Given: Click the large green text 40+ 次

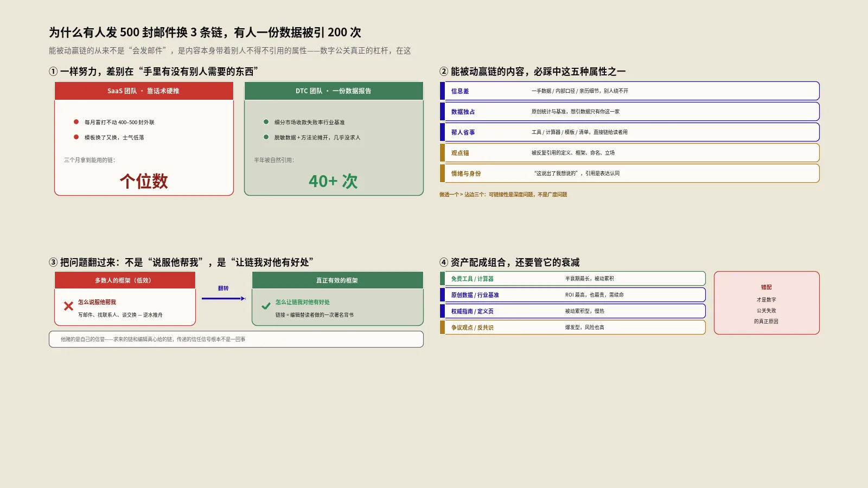Looking at the screenshot, I should (334, 181).
